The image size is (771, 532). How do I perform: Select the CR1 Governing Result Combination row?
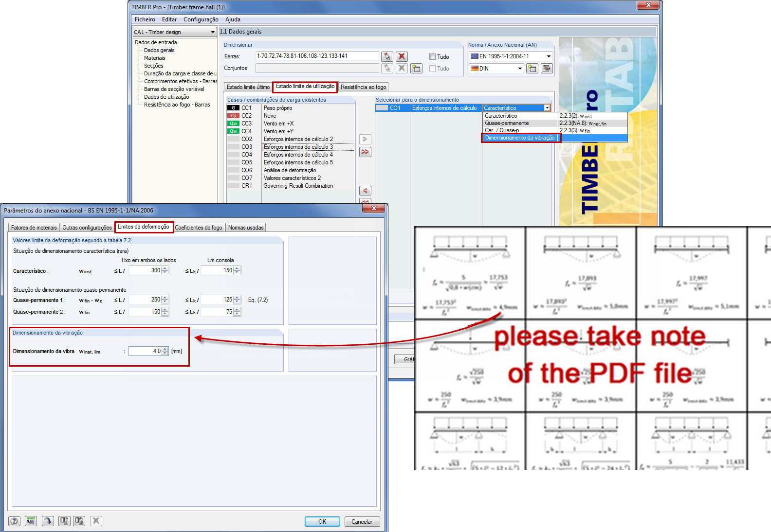coord(291,186)
